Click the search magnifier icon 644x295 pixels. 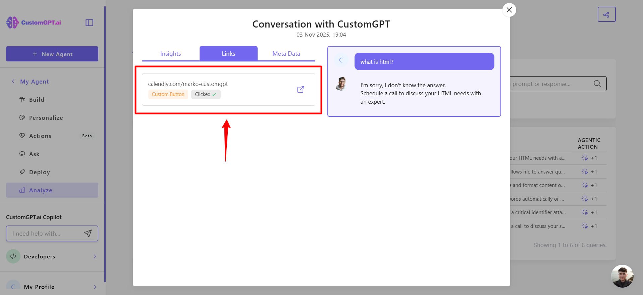(597, 84)
